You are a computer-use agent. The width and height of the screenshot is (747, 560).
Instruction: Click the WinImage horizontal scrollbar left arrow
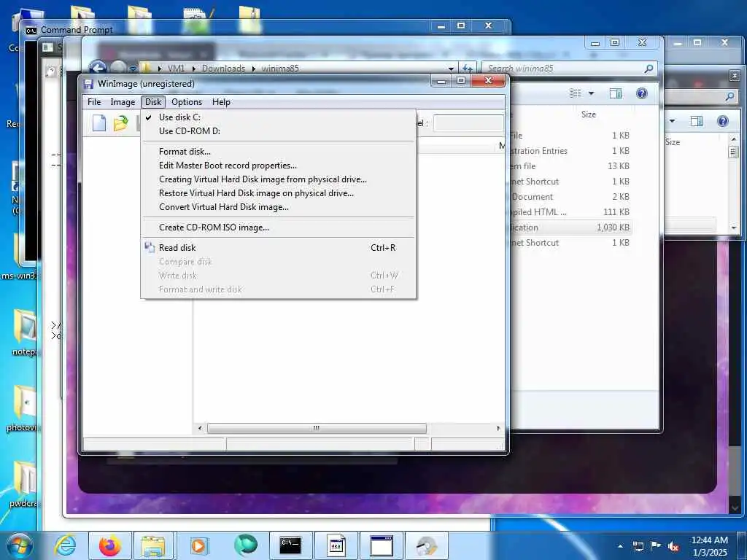(x=200, y=428)
